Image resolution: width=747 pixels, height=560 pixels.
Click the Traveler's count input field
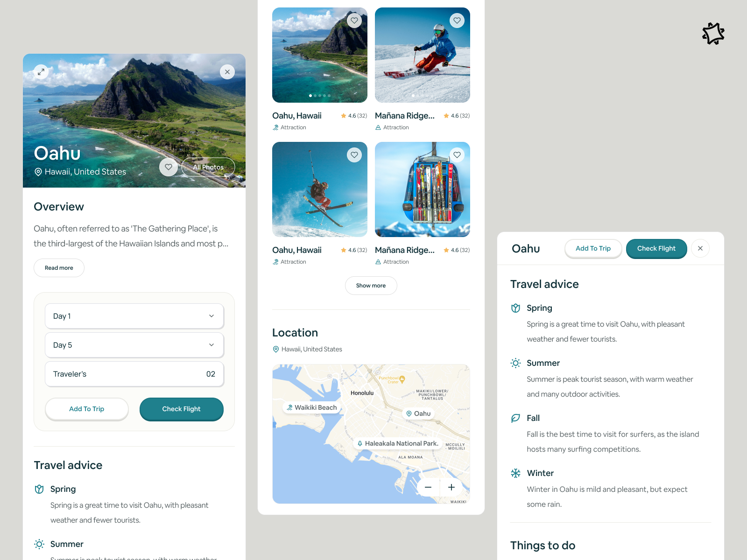point(134,374)
